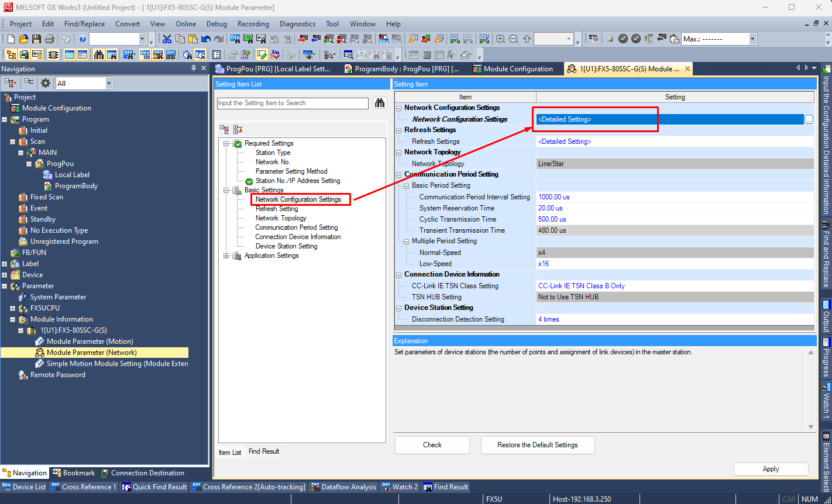Expand the FX5UCPU parameter node
The height and width of the screenshot is (504, 832).
[13, 308]
